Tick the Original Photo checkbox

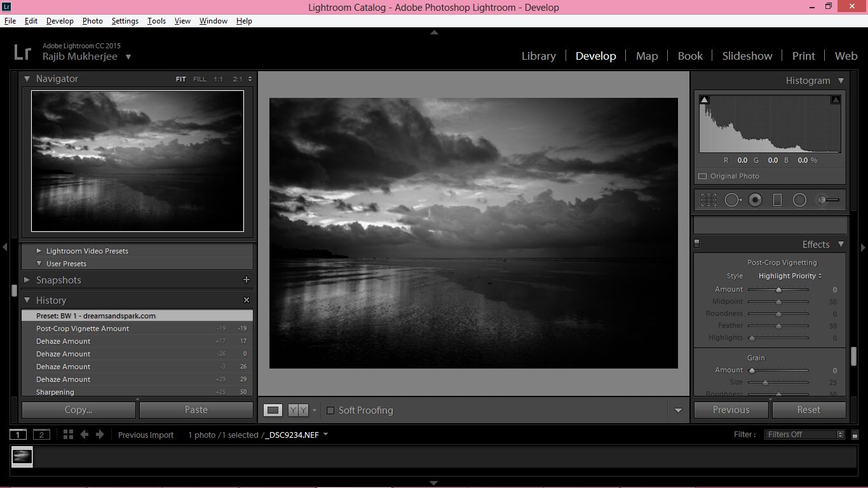pos(702,176)
